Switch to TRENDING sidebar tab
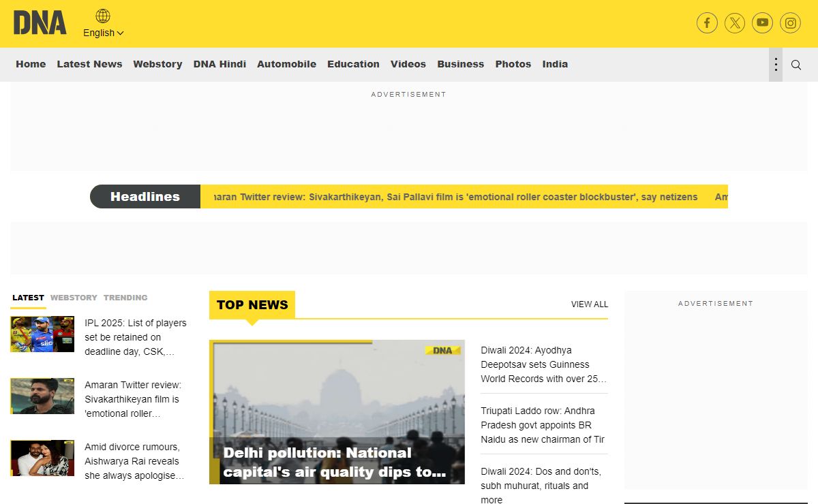 point(125,298)
